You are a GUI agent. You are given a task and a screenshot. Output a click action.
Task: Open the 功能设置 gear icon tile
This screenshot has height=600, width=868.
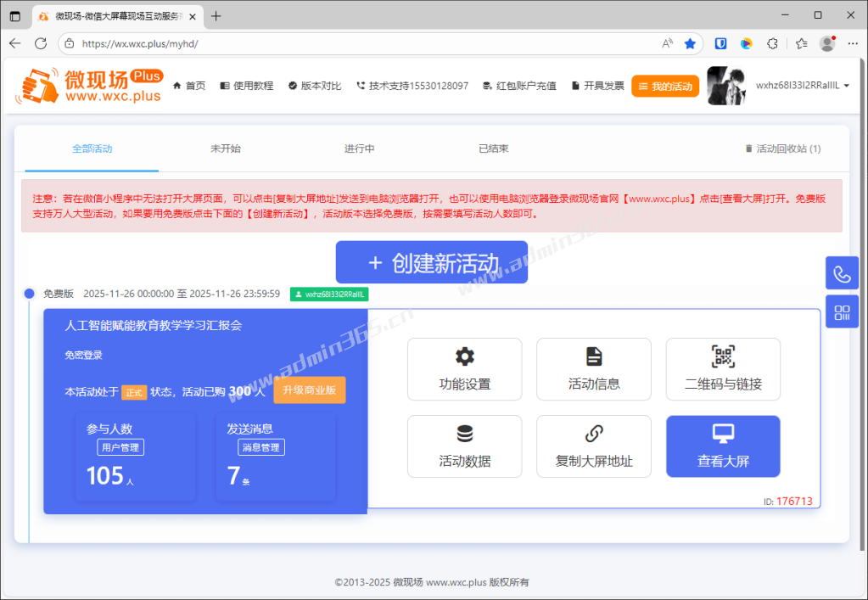[x=464, y=369]
